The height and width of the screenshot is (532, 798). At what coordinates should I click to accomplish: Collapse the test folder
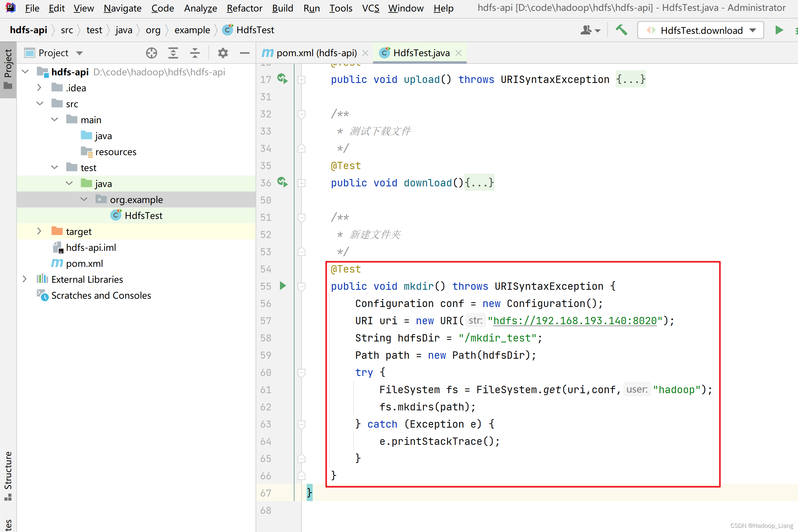pyautogui.click(x=55, y=167)
